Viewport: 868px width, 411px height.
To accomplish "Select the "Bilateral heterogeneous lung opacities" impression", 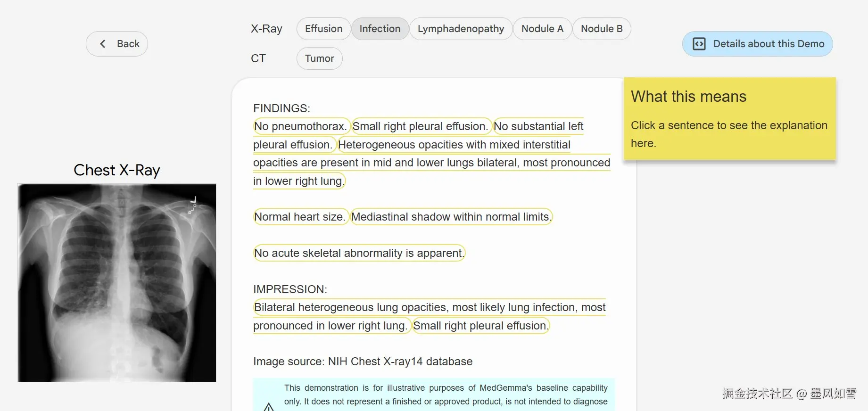I will coord(429,307).
